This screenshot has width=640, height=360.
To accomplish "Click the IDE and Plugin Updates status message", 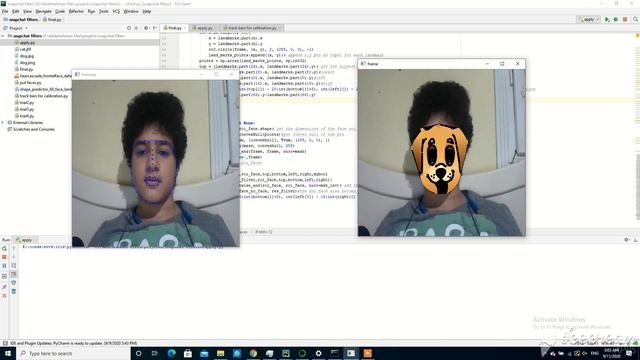I will click(x=73, y=343).
